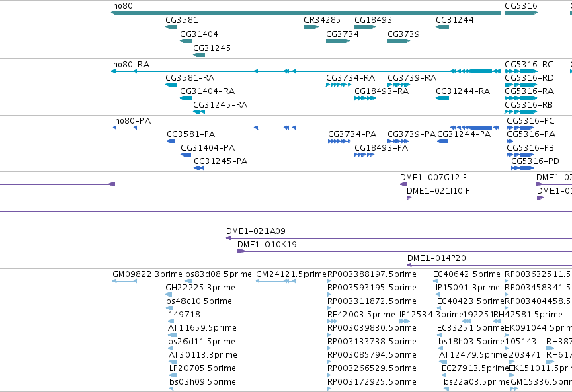Open the CG5316-RA transcript label
Viewport: 572px width, 392px height.
click(x=529, y=91)
